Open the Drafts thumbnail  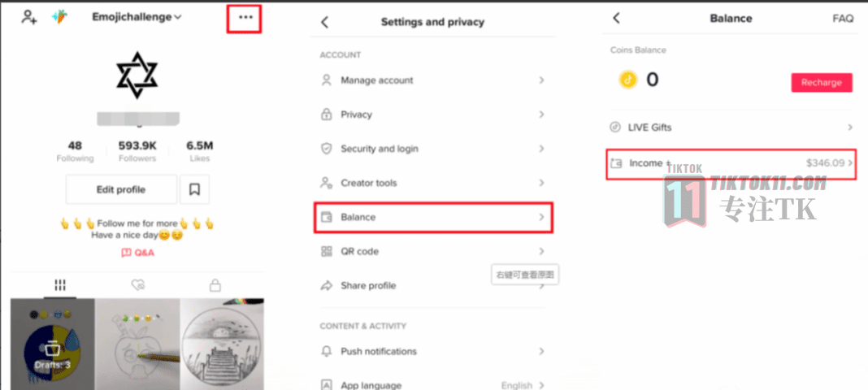(53, 344)
